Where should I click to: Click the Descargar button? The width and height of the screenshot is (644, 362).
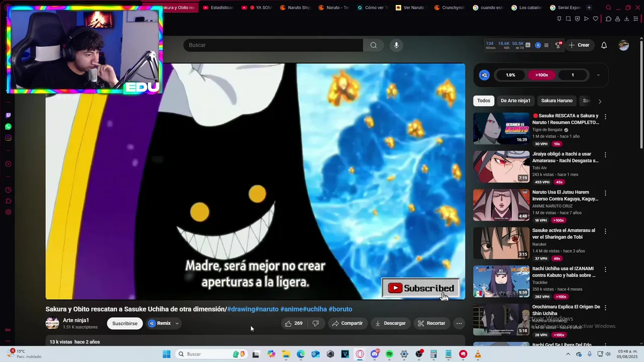[390, 323]
